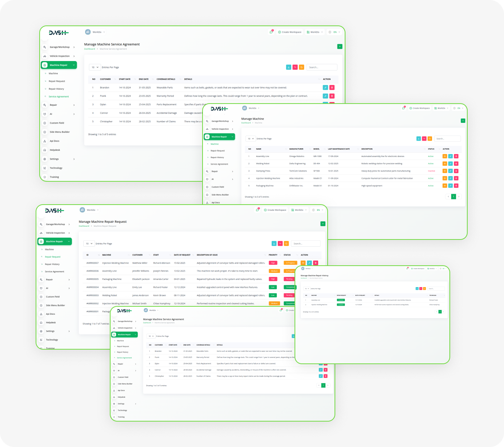Screen dimensions: 504x447
Task: Click green plus button in Manage Machine window
Action: tap(463, 121)
